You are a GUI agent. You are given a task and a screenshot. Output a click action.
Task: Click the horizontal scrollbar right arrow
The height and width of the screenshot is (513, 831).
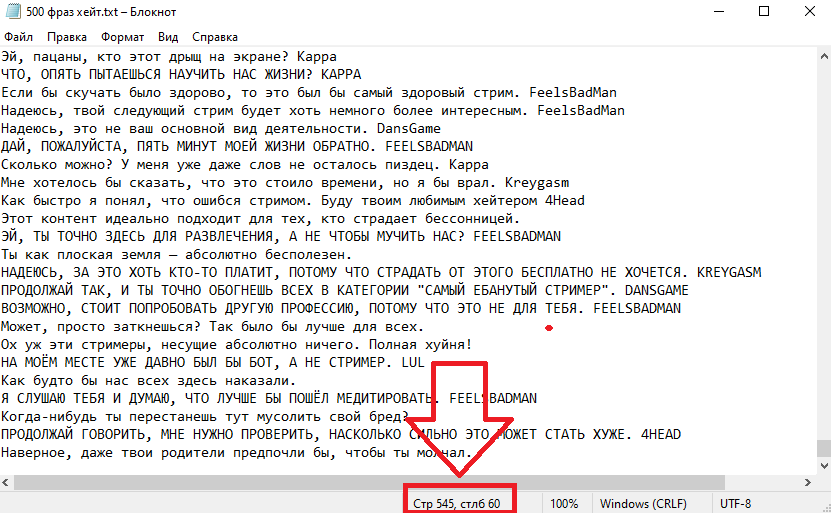[808, 482]
